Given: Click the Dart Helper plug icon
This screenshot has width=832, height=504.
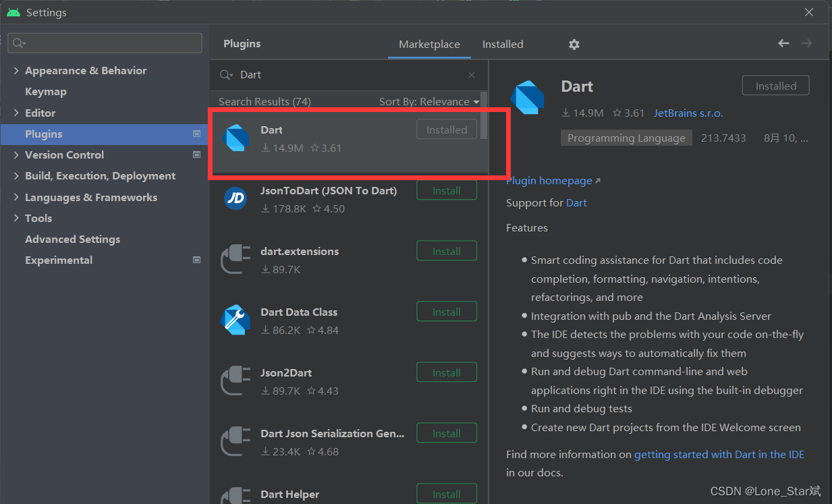Looking at the screenshot, I should click(x=235, y=495).
